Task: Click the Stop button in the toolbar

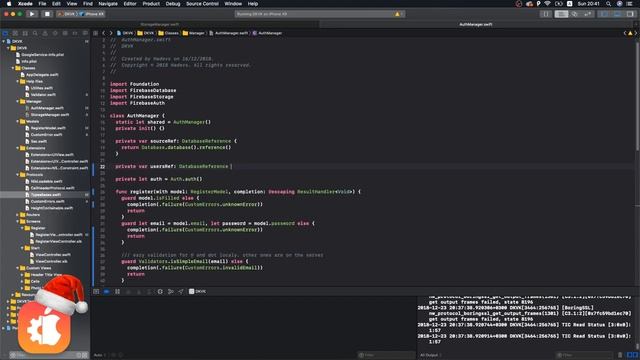Action: click(47, 14)
